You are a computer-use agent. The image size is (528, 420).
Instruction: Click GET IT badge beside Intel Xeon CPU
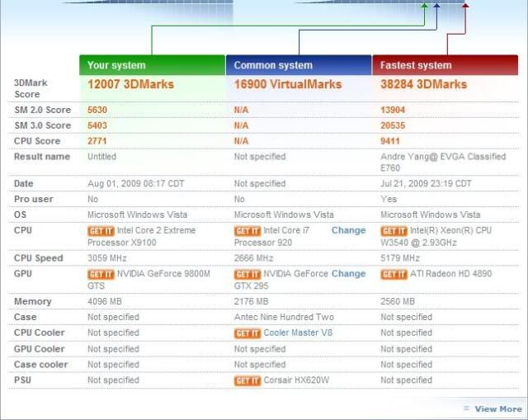tap(394, 231)
